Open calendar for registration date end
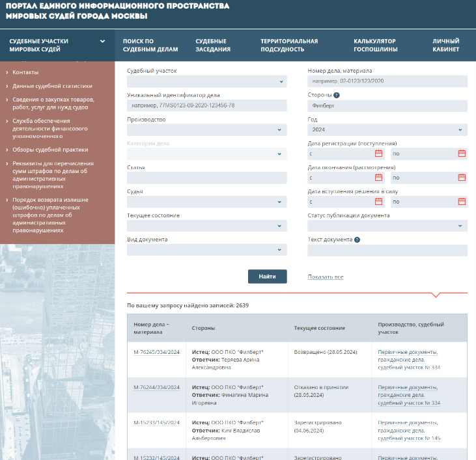This screenshot has width=476, height=460. tap(462, 154)
